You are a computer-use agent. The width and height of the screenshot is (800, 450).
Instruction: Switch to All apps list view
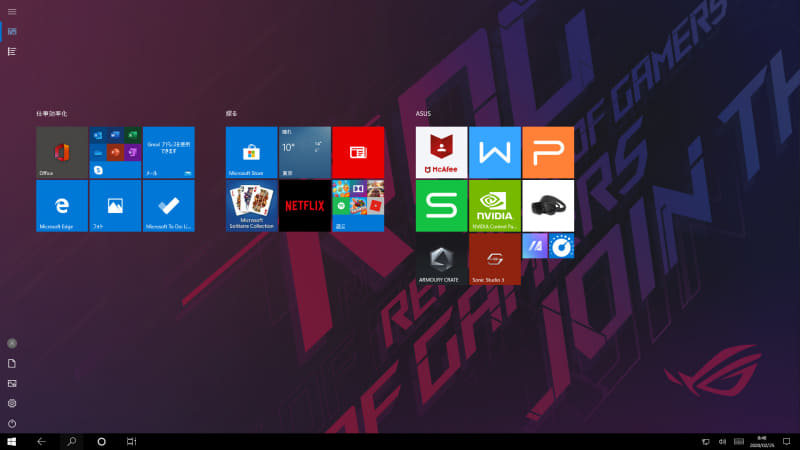tap(12, 52)
